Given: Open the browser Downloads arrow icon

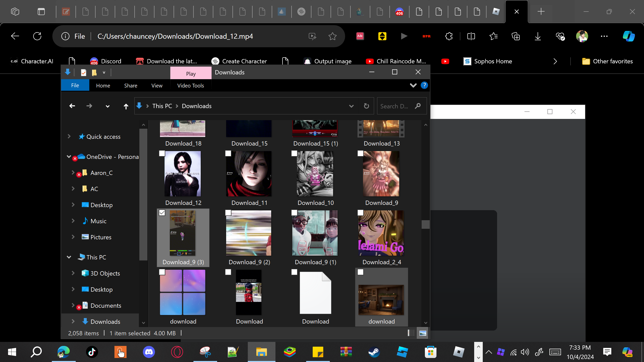Looking at the screenshot, I should point(538,36).
